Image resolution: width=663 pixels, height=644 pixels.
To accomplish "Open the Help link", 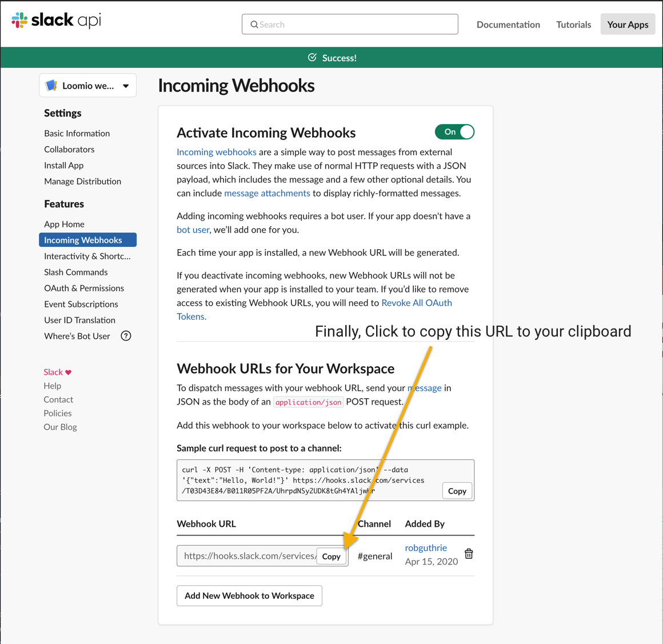I will 53,386.
